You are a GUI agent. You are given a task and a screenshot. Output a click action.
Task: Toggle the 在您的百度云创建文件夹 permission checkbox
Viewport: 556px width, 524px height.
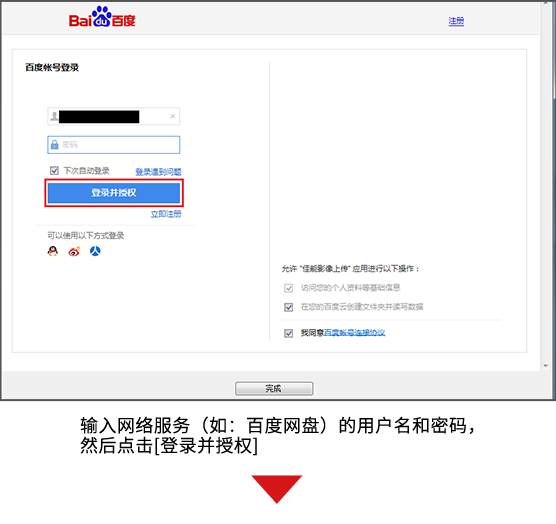tap(289, 307)
